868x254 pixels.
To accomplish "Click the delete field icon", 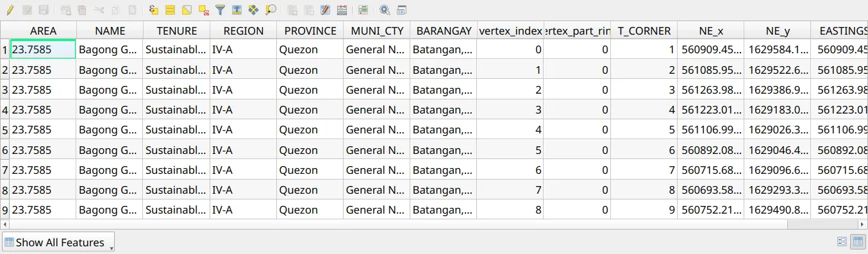I will click(308, 10).
